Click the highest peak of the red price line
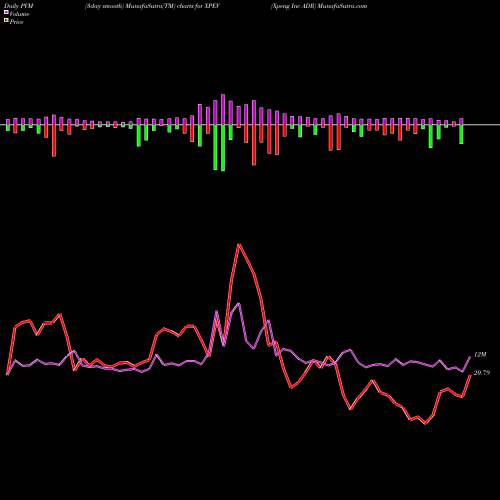500x500 pixels. (239, 245)
